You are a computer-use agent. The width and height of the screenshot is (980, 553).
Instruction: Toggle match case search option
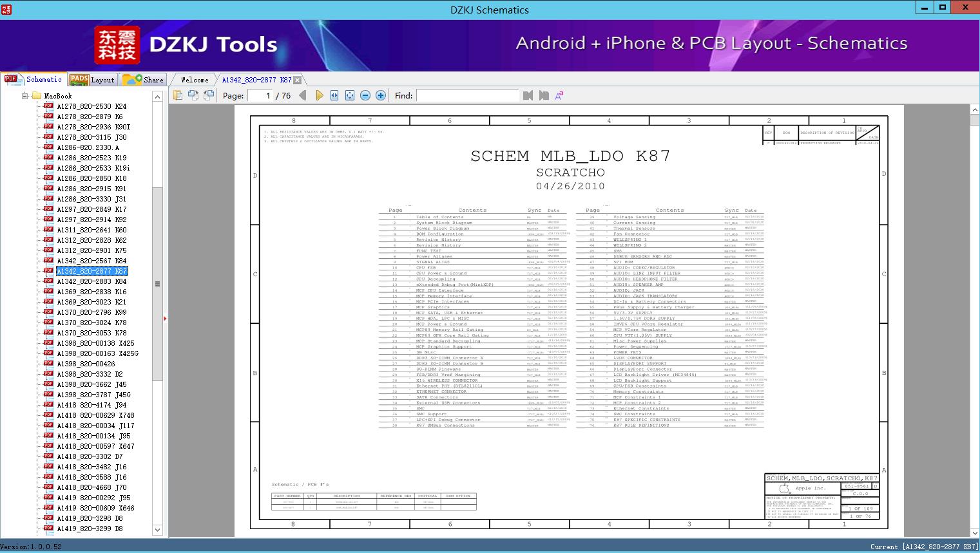coord(559,95)
